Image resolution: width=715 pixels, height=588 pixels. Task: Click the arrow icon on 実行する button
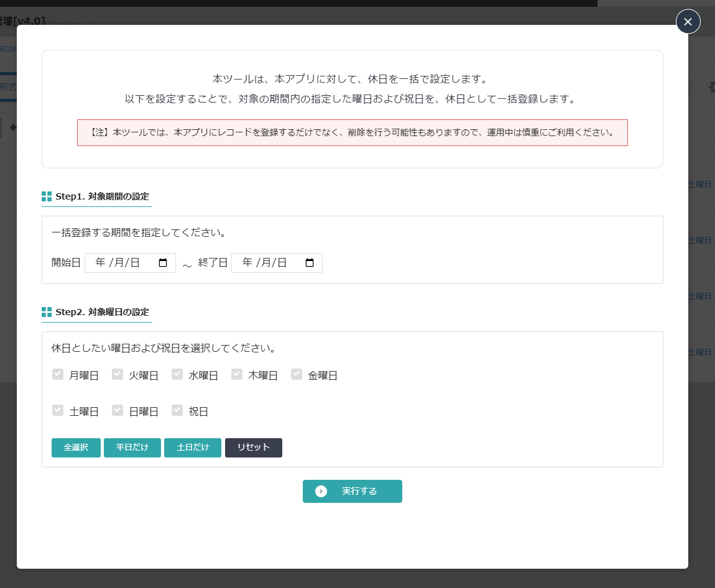(x=321, y=491)
